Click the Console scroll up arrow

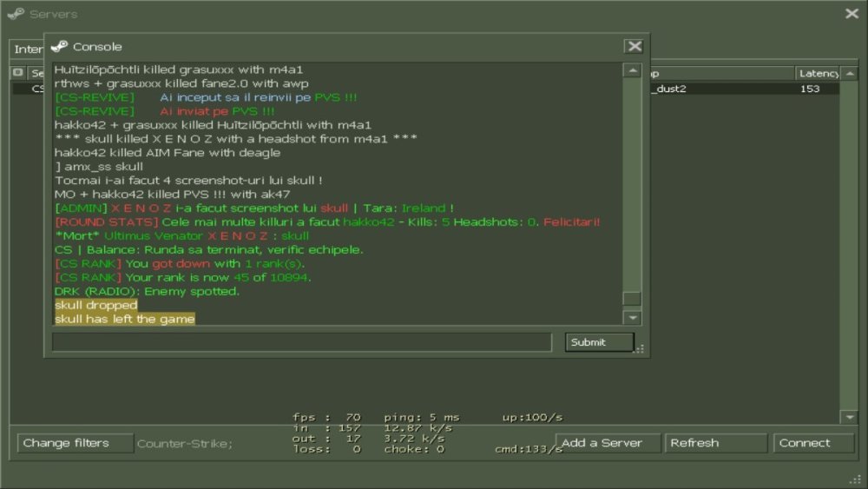tap(632, 70)
